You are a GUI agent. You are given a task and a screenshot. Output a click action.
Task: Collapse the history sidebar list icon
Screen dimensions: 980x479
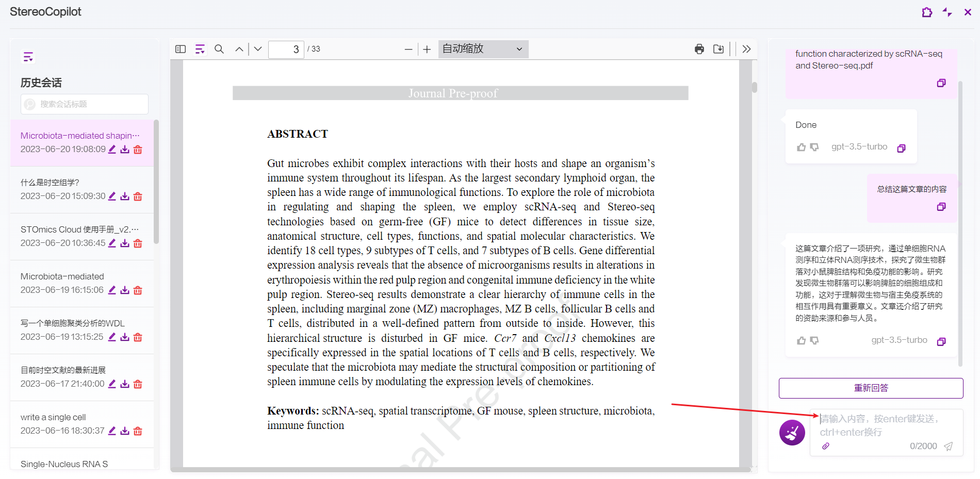28,57
